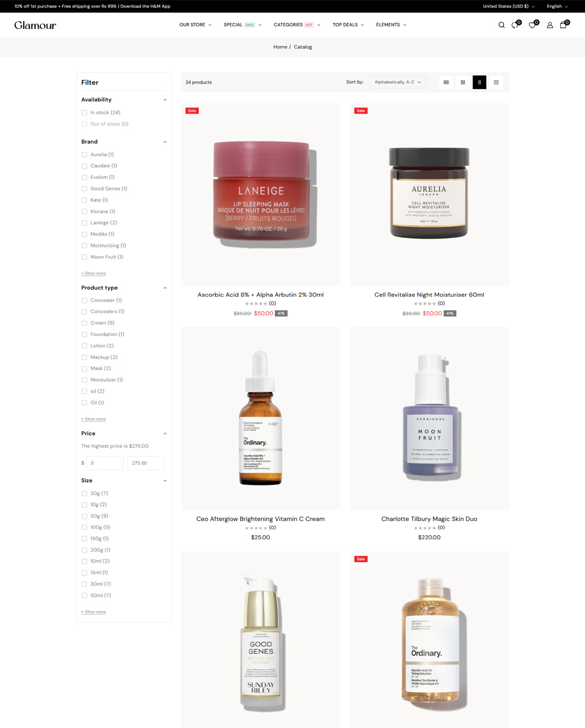Show more brands link

tap(93, 273)
